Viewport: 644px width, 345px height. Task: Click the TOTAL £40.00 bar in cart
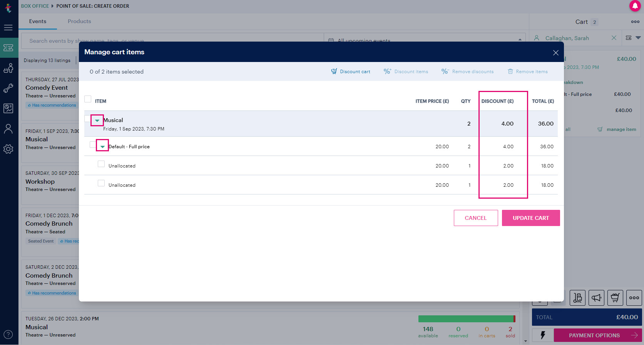(x=587, y=317)
